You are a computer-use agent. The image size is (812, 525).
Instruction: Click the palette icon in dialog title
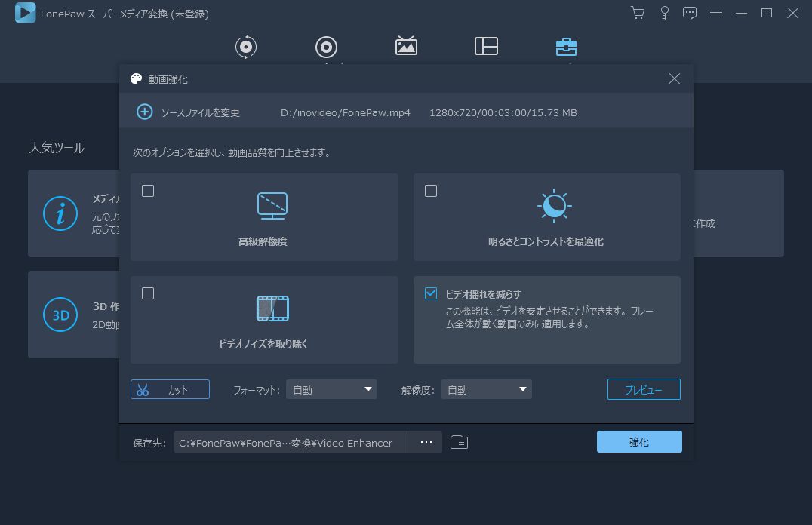(136, 78)
